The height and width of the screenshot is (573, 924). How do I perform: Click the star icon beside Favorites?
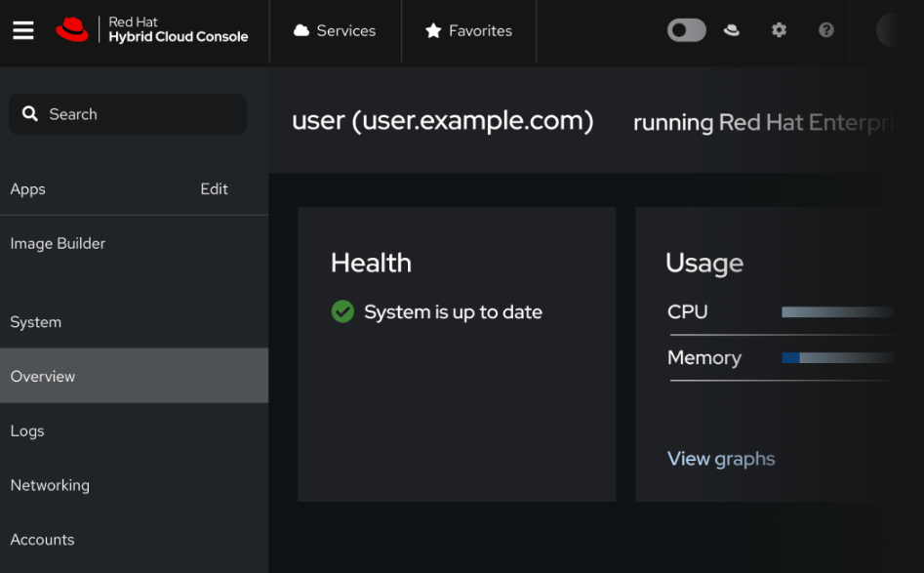[x=433, y=30]
